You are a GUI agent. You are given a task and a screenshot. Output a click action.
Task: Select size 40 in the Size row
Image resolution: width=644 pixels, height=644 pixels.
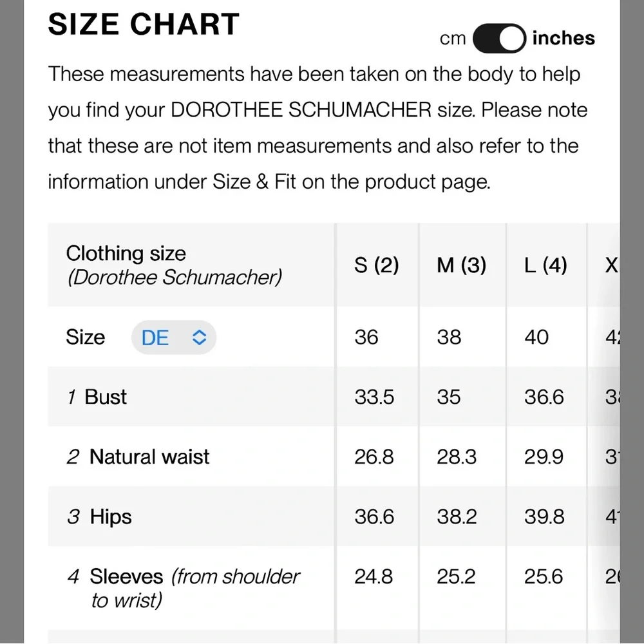(x=536, y=337)
